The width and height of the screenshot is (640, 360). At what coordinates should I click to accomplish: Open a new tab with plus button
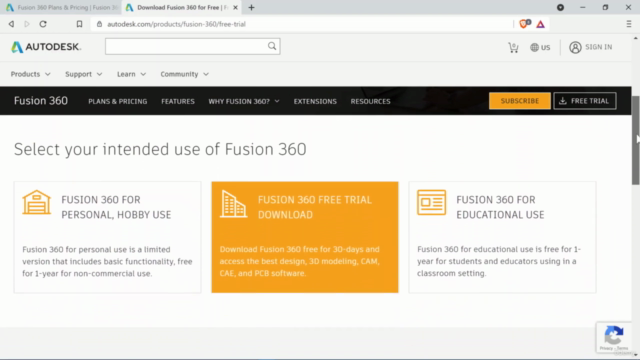251,7
